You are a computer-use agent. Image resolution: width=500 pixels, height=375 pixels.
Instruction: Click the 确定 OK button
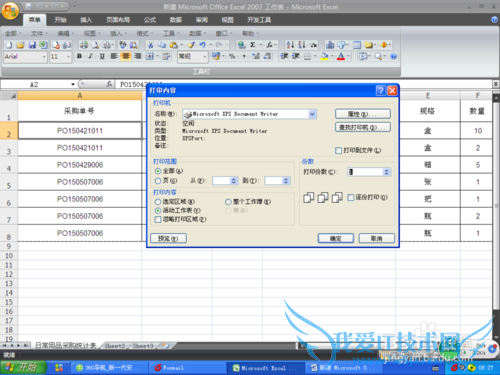pyautogui.click(x=336, y=238)
